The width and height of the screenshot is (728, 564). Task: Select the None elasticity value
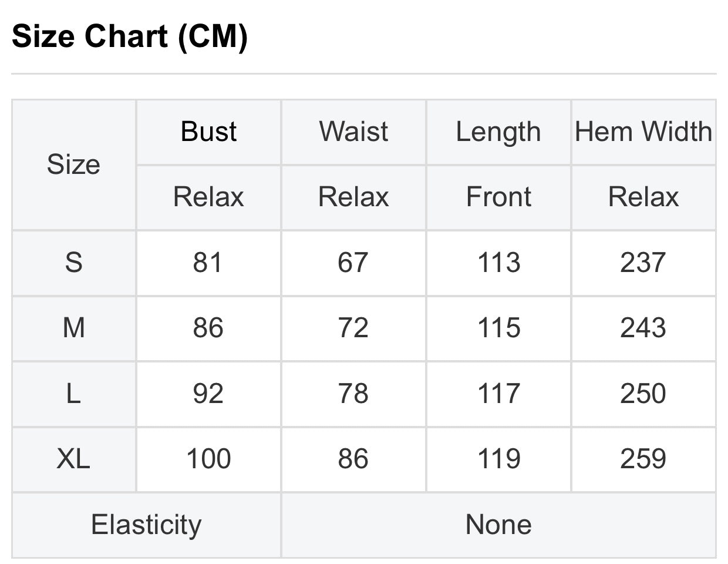pyautogui.click(x=498, y=525)
